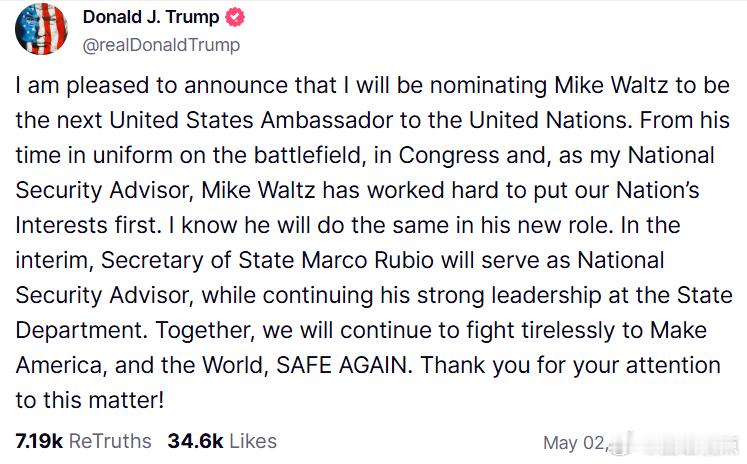
Task: Click the blurred watermark beside the date
Action: tap(670, 442)
